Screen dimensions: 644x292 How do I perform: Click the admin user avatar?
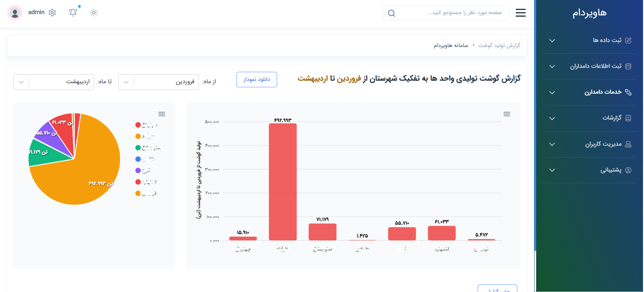click(x=15, y=13)
